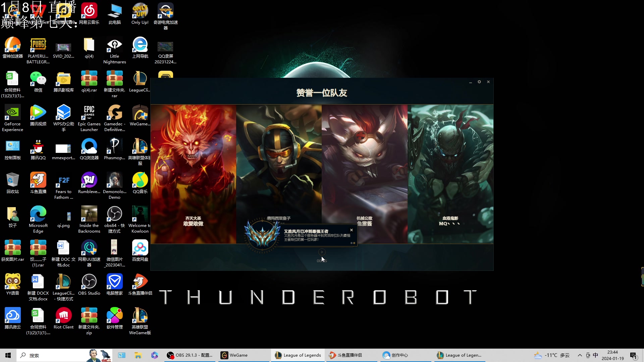
Task: Switch to 创作中心 taskbar window
Action: coord(406,355)
